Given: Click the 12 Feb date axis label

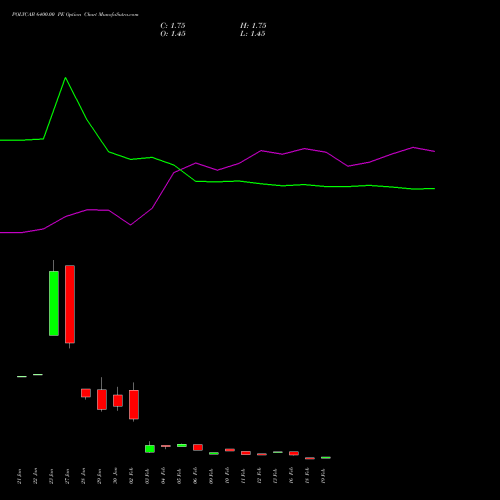Looking at the screenshot, I should [259, 476].
